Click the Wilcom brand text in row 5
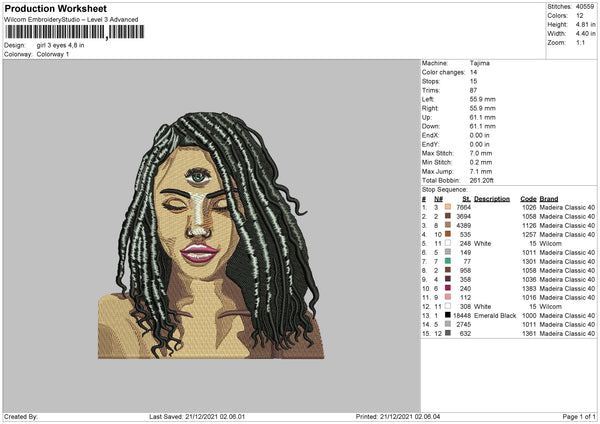 [551, 243]
